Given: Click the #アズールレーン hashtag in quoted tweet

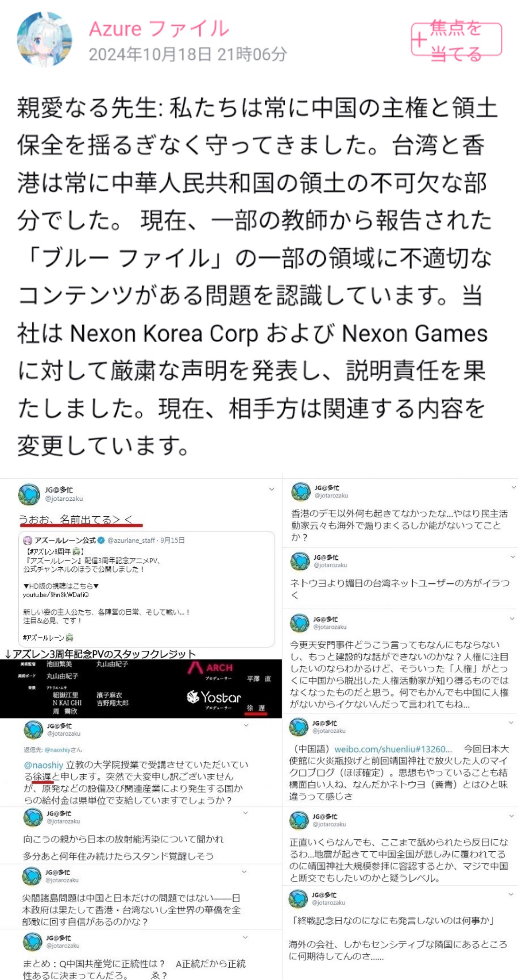Looking at the screenshot, I should 44,638.
